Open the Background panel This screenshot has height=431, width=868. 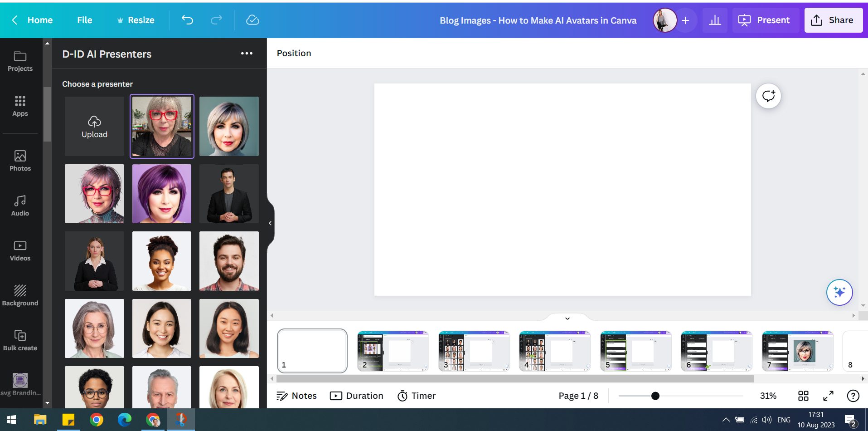click(x=20, y=295)
